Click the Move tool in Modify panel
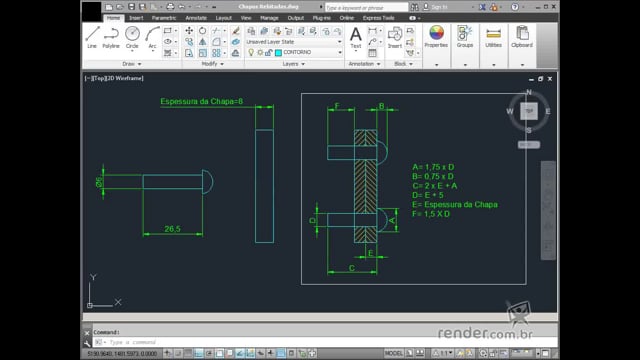This screenshot has height=360, width=640. pos(189,31)
